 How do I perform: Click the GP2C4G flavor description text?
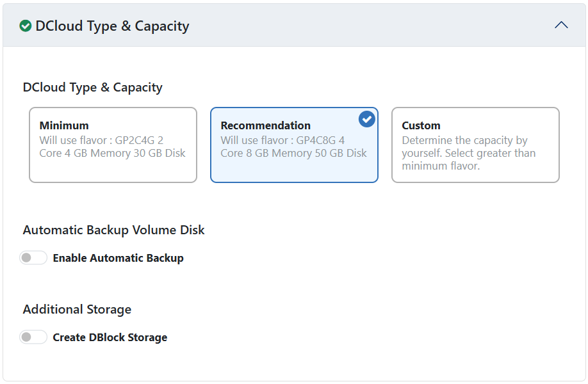pos(112,147)
